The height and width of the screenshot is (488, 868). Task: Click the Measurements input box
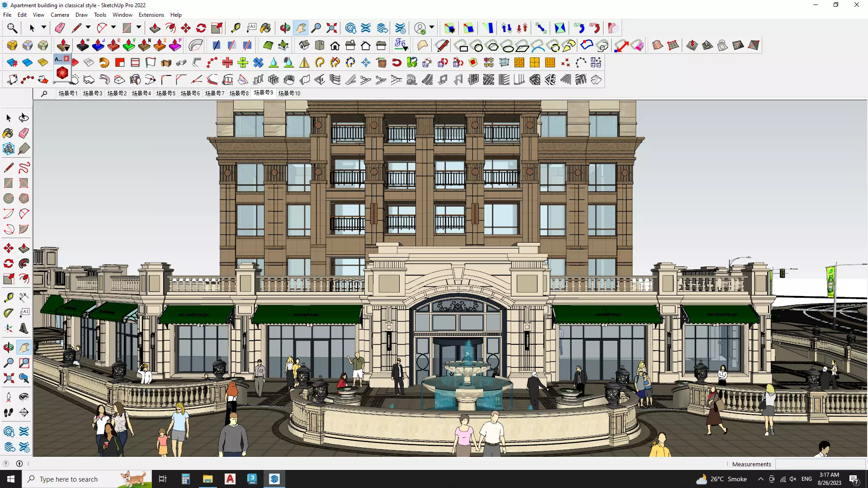(x=820, y=464)
